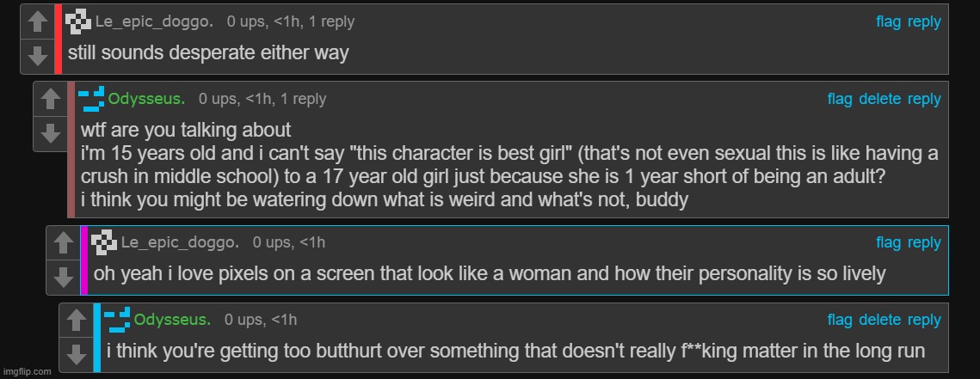Downvote Odysseus's "wtf are you talking about" comment

click(x=51, y=133)
